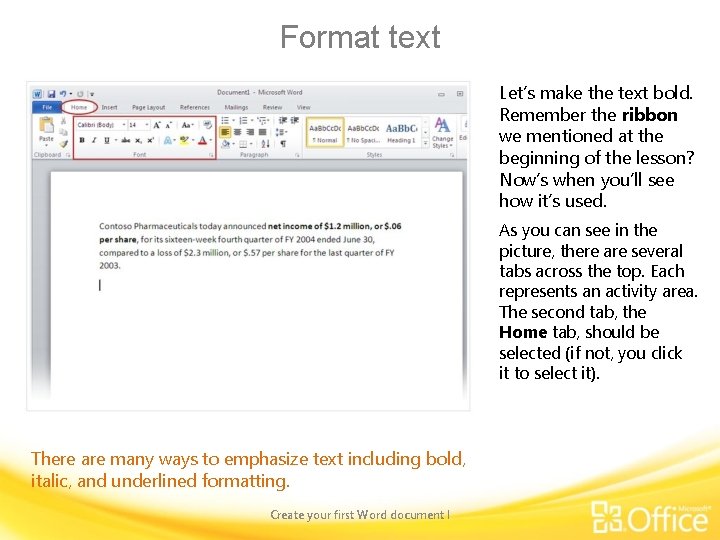Screen dimensions: 720x540
Task: Open line spacing options
Action: [281, 133]
